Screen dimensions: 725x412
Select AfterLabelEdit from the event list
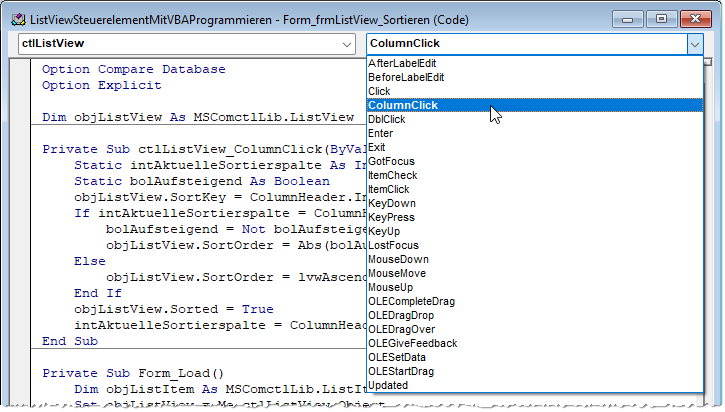pyautogui.click(x=406, y=63)
